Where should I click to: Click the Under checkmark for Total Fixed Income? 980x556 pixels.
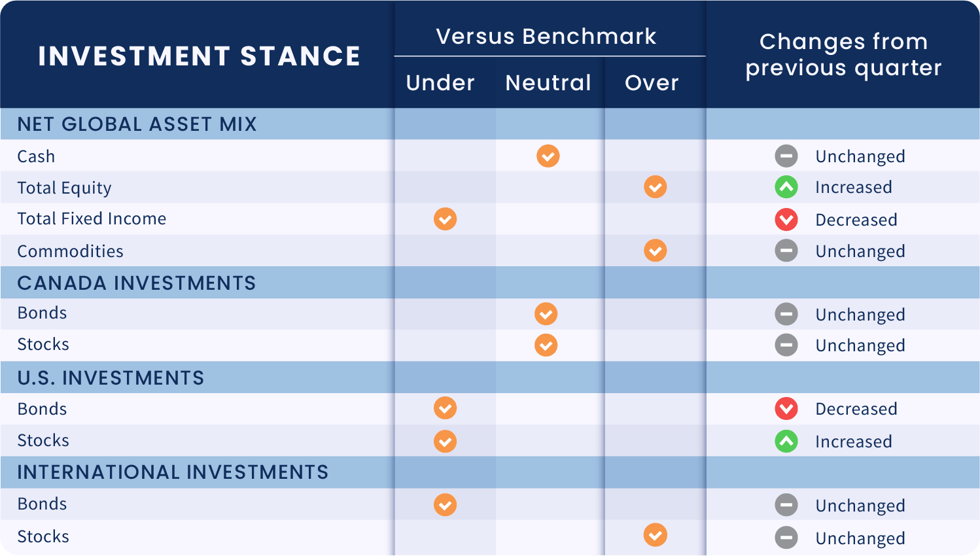pyautogui.click(x=446, y=219)
